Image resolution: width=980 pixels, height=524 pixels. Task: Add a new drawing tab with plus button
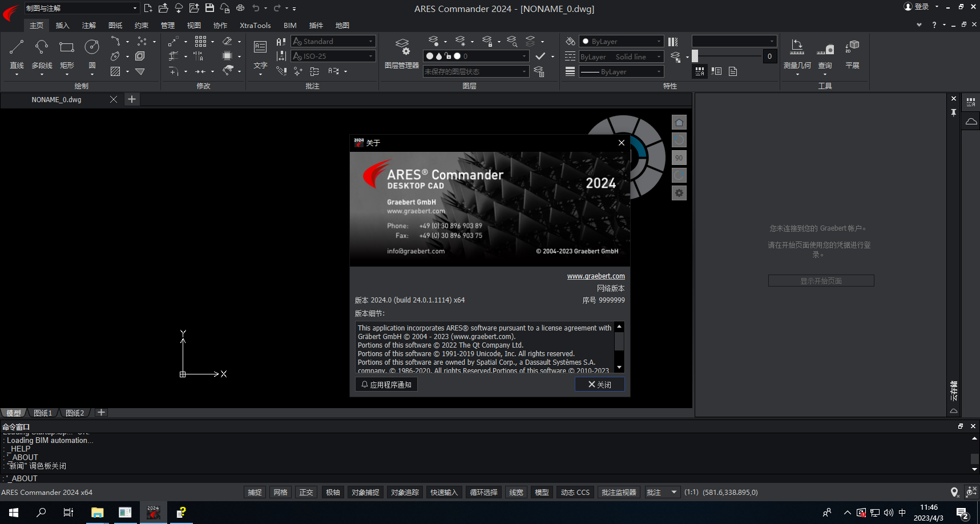pyautogui.click(x=132, y=99)
